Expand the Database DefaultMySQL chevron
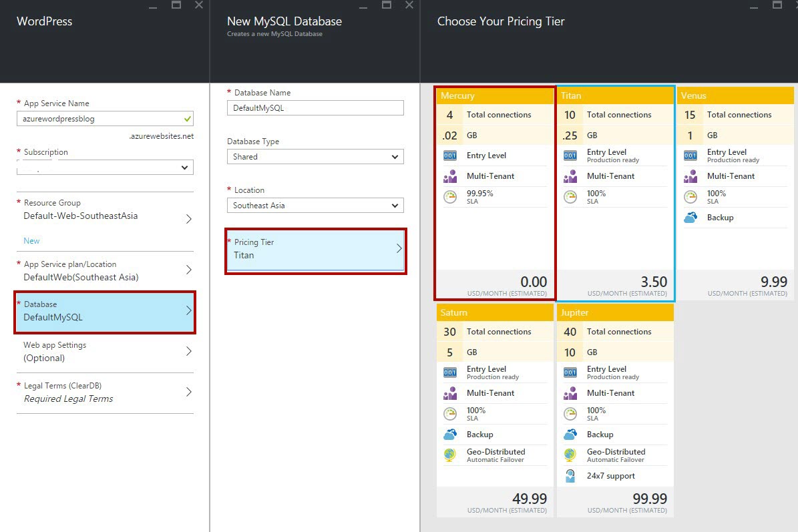The width and height of the screenshot is (798, 532). click(x=188, y=310)
